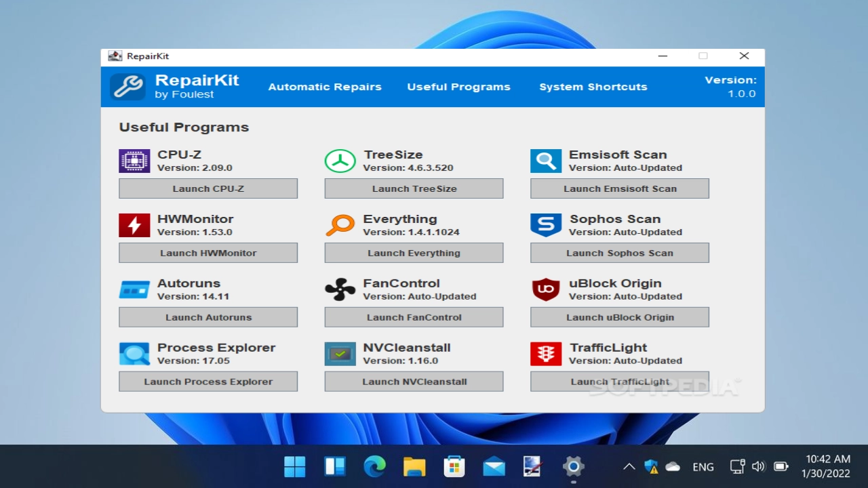Image resolution: width=868 pixels, height=488 pixels.
Task: Click the "Version: 17.05" text
Action: 193,361
